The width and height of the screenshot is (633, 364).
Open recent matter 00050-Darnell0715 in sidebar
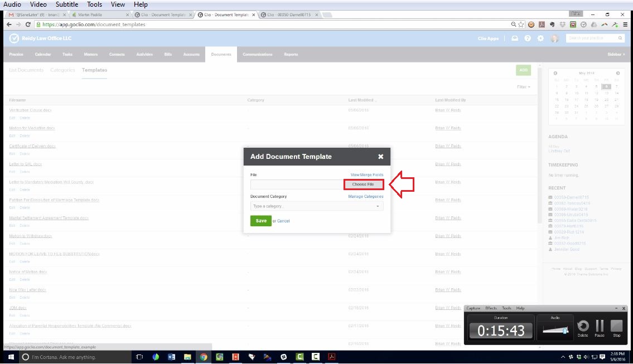[571, 197]
